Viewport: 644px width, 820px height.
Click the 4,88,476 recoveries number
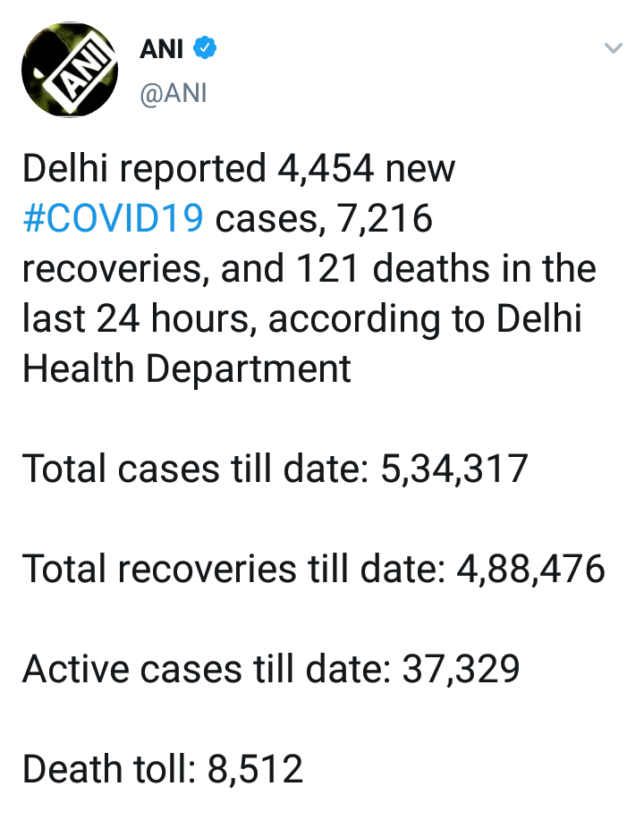pos(531,569)
